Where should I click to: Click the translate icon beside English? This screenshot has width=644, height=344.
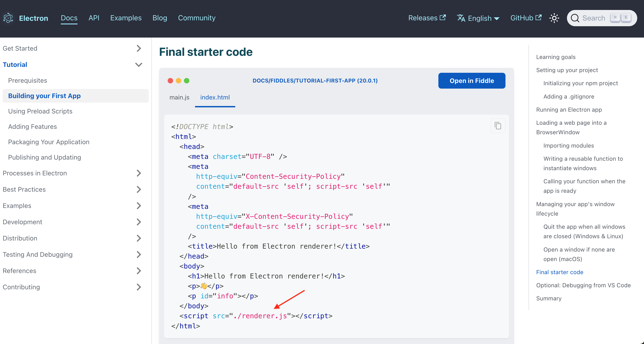click(x=461, y=18)
